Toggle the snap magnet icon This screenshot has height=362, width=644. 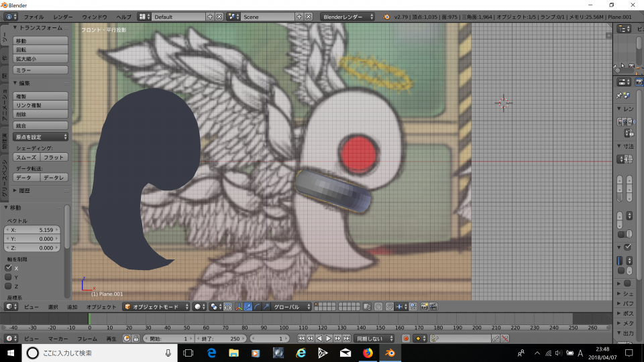pos(389,306)
